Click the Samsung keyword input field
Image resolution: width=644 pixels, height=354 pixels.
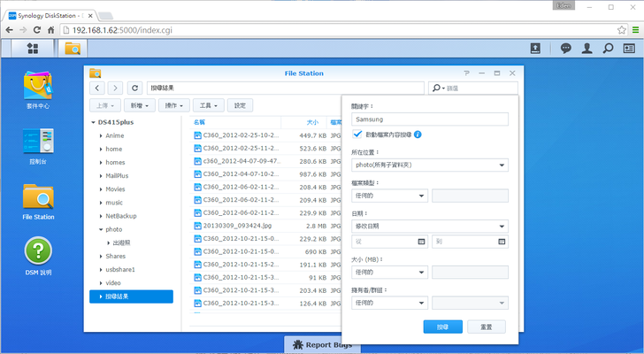tap(429, 119)
